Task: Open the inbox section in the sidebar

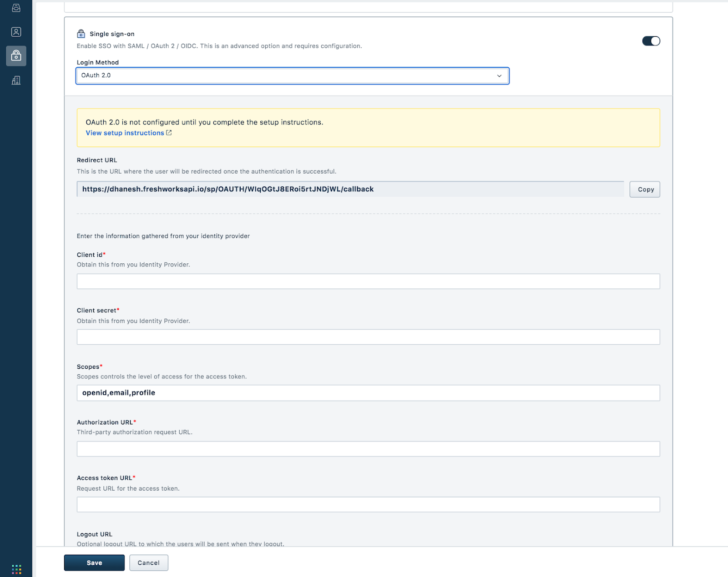Action: coord(16,7)
